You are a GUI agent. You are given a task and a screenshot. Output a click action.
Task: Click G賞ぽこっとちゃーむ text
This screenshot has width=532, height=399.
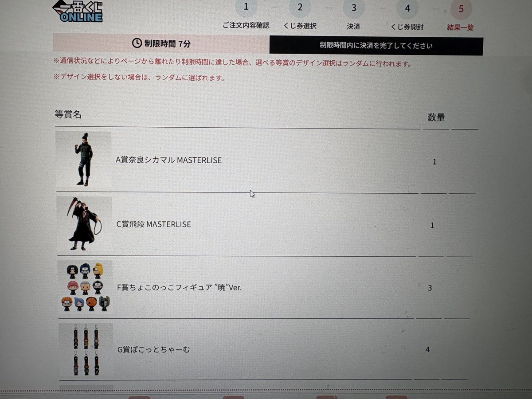[153, 350]
